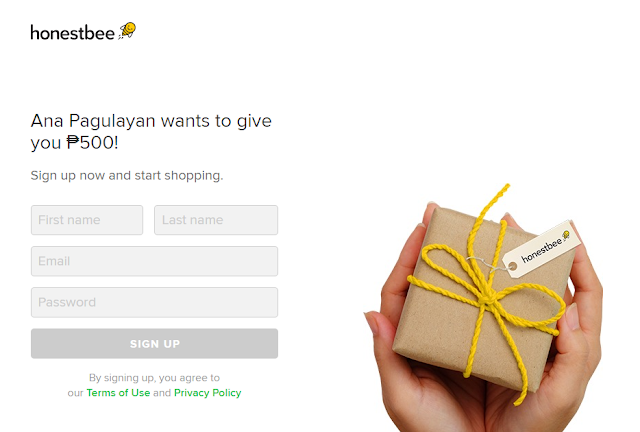The width and height of the screenshot is (640, 432).
Task: Click the punched hole ring on gift tag
Action: coord(513,266)
